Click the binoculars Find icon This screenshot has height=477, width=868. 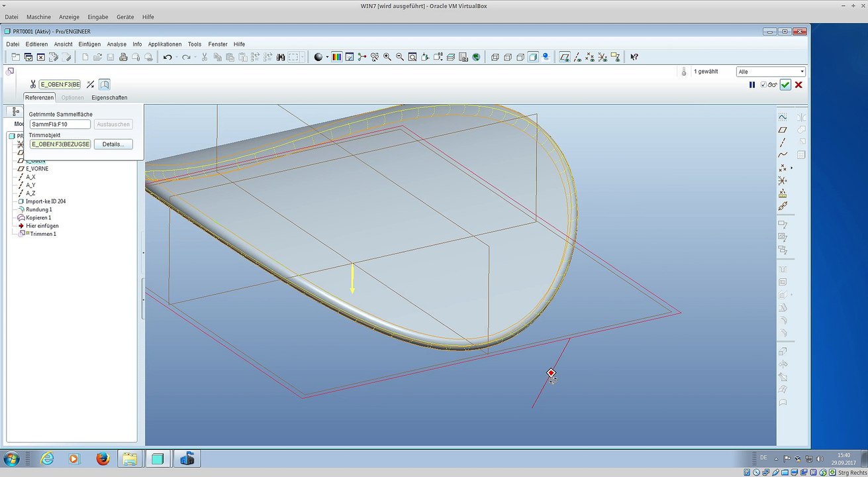pos(281,58)
